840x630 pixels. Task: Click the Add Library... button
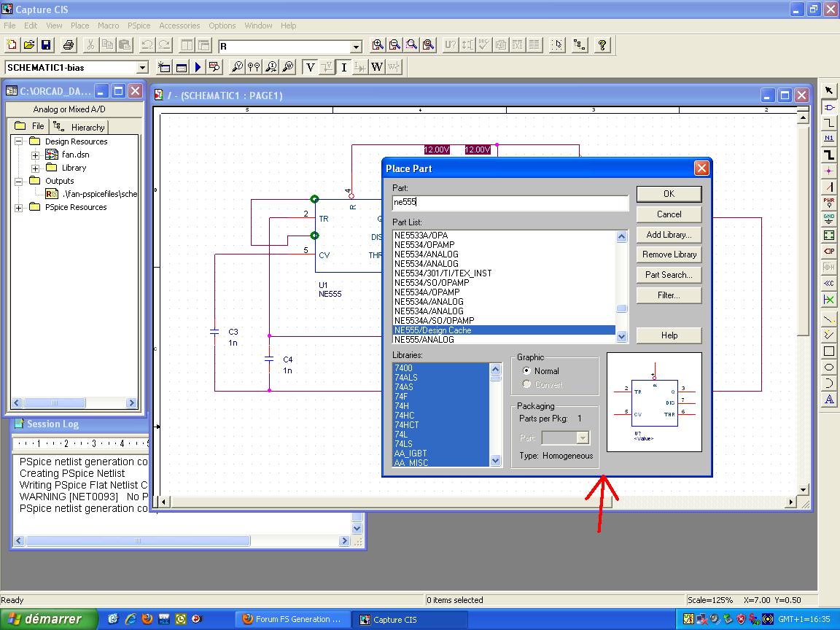[x=669, y=235]
